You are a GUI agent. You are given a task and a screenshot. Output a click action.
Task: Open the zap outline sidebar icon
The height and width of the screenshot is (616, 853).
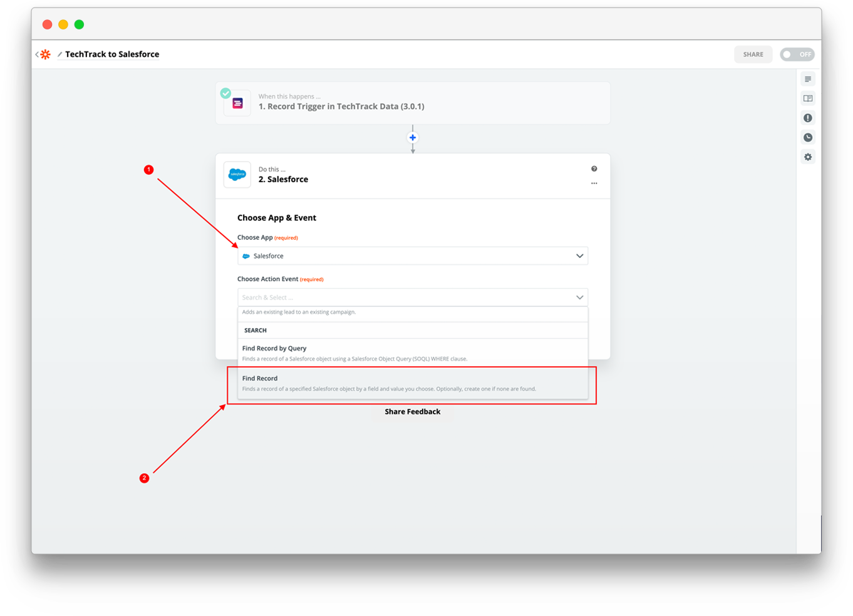point(808,80)
